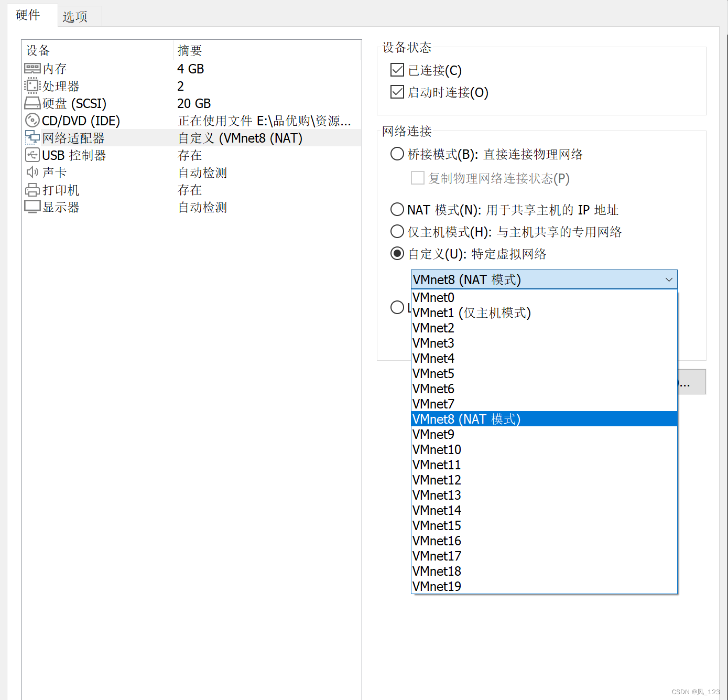Click the printer (打印机) icon
The height and width of the screenshot is (700, 728).
32,189
